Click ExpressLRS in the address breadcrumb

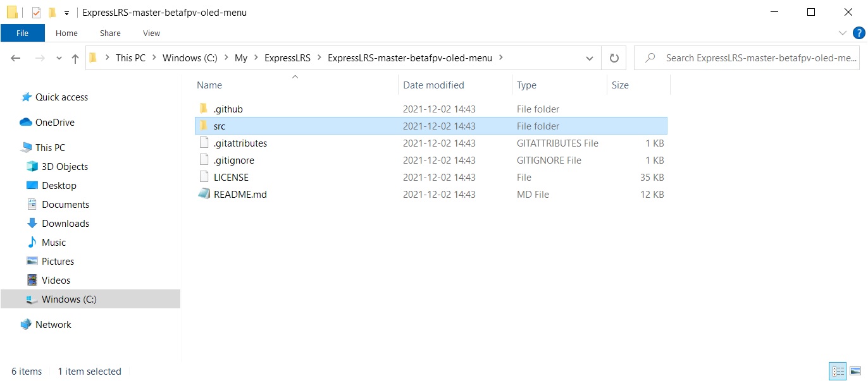(287, 57)
